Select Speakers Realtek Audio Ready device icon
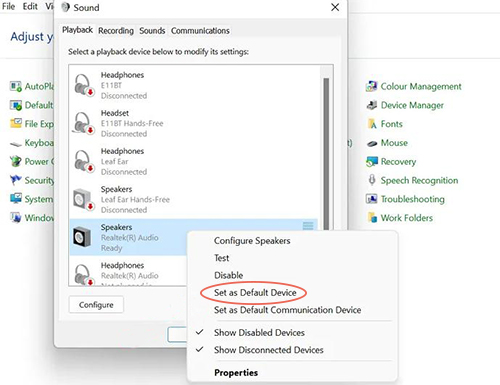500x385 pixels. (82, 237)
